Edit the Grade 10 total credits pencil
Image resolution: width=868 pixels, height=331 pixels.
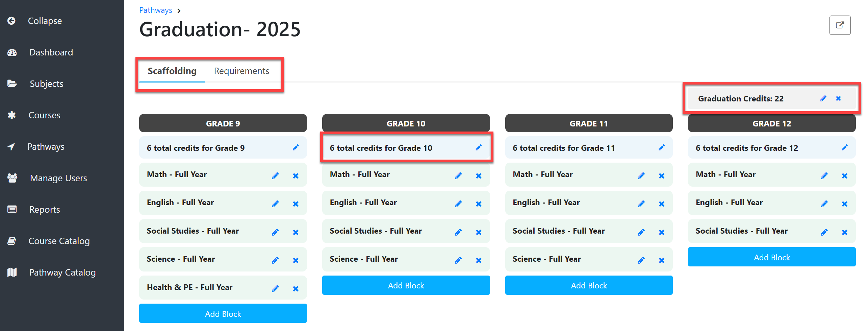479,147
